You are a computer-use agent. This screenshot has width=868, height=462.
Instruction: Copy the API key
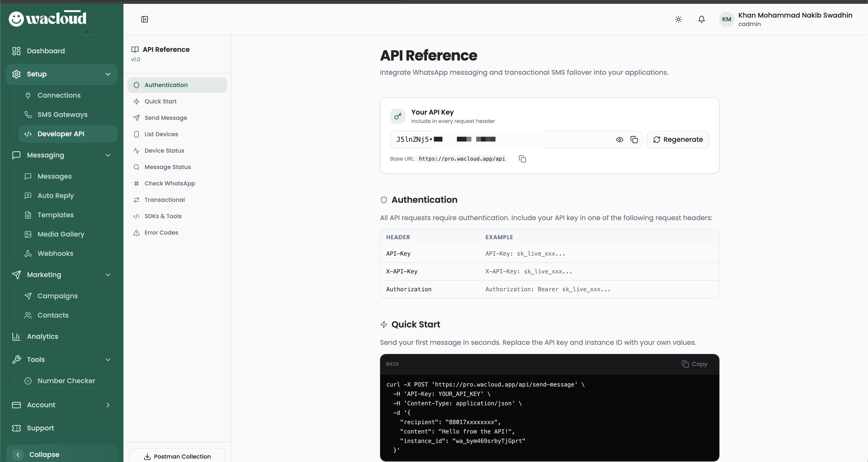tap(634, 140)
